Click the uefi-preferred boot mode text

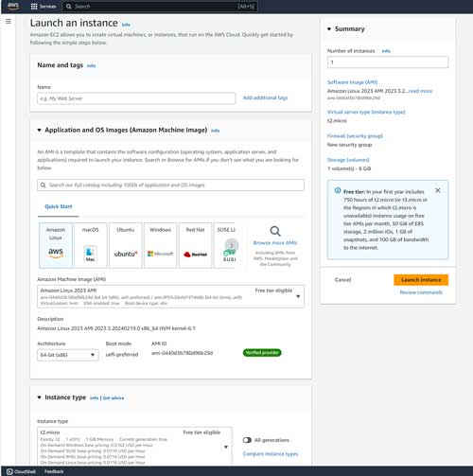[x=122, y=355]
